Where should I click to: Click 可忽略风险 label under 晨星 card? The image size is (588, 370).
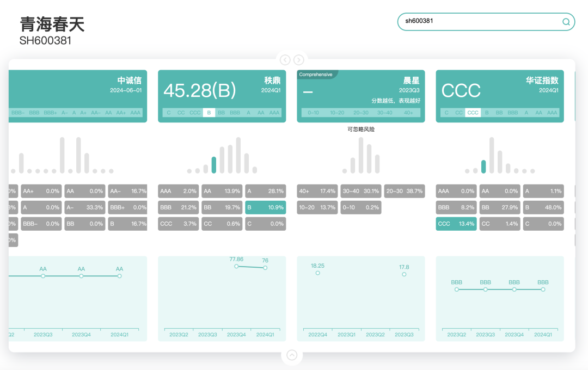point(361,129)
